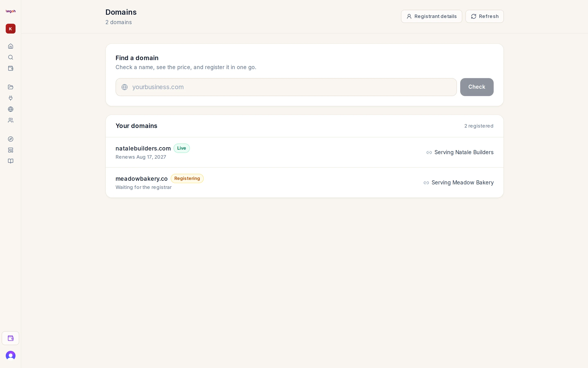
Task: Click the wigoh logo in the sidebar
Action: pyautogui.click(x=10, y=11)
